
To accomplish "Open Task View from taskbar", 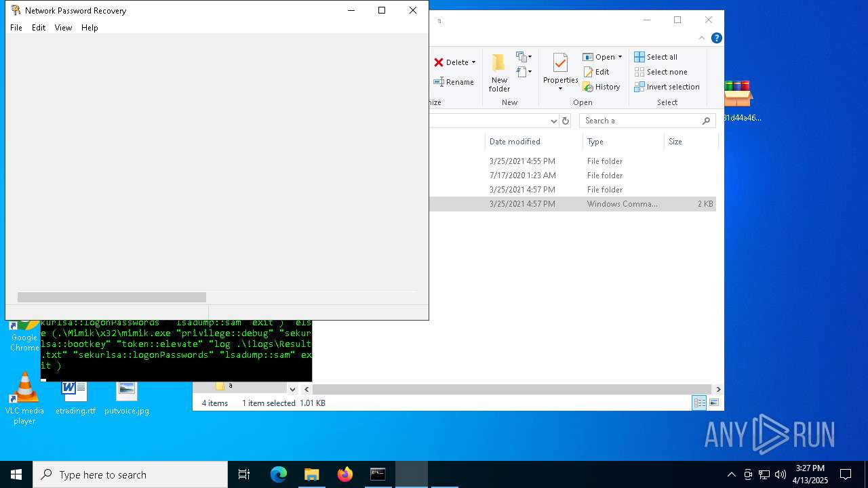I will tap(244, 474).
